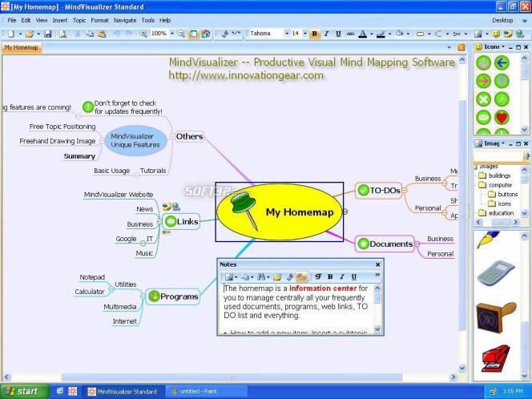The width and height of the screenshot is (532, 399).
Task: Switch to the My Homemap tab
Action: click(x=22, y=47)
